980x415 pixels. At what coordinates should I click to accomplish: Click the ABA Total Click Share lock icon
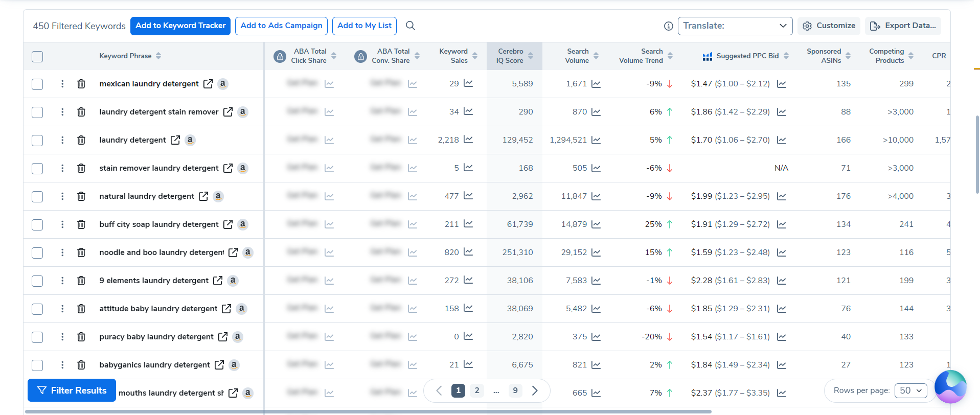280,56
